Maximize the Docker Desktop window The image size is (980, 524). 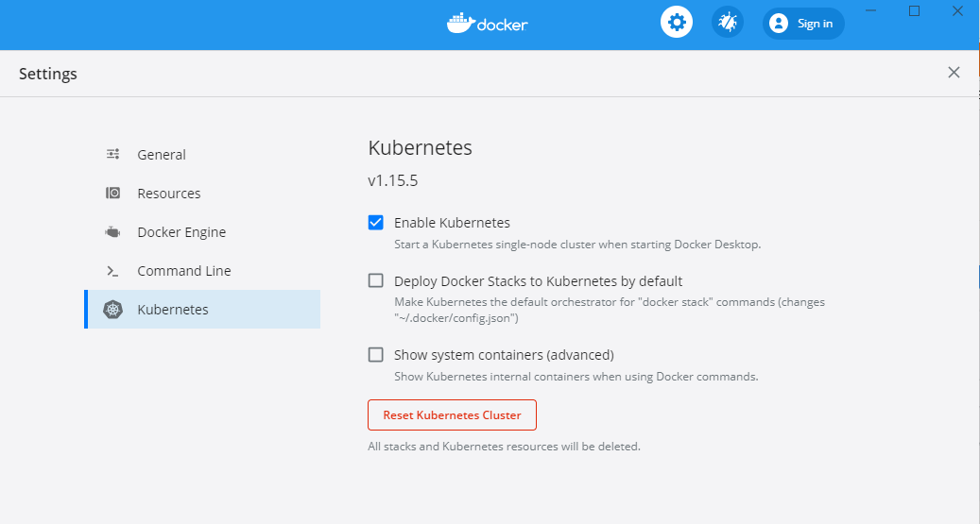tap(914, 10)
